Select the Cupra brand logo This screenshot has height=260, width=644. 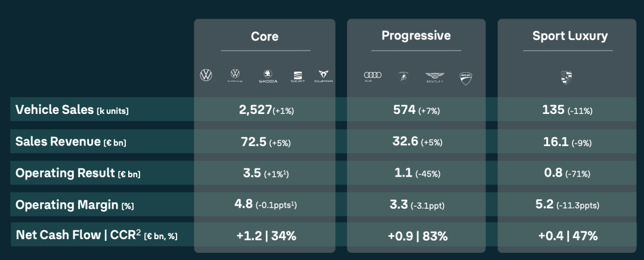pyautogui.click(x=324, y=76)
